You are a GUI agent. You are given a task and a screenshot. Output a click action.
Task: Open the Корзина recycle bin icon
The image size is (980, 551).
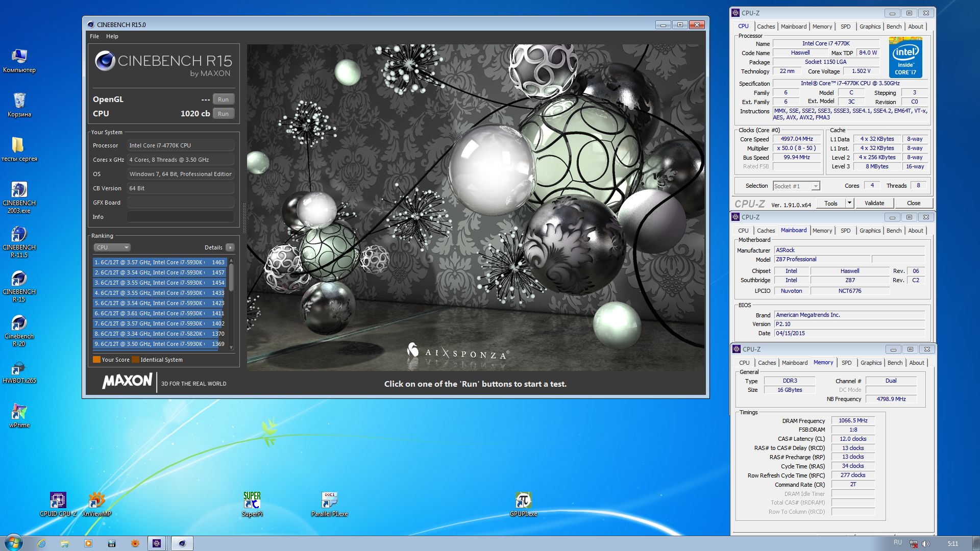19,105
